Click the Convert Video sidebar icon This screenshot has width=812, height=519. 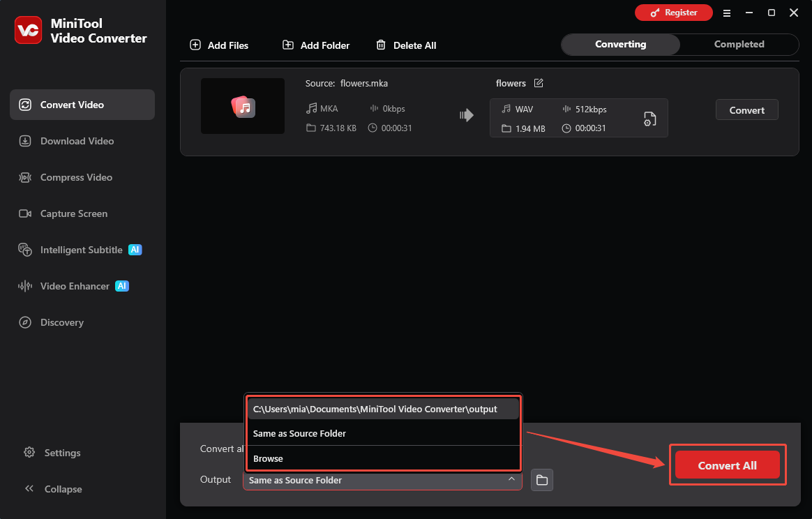25,105
